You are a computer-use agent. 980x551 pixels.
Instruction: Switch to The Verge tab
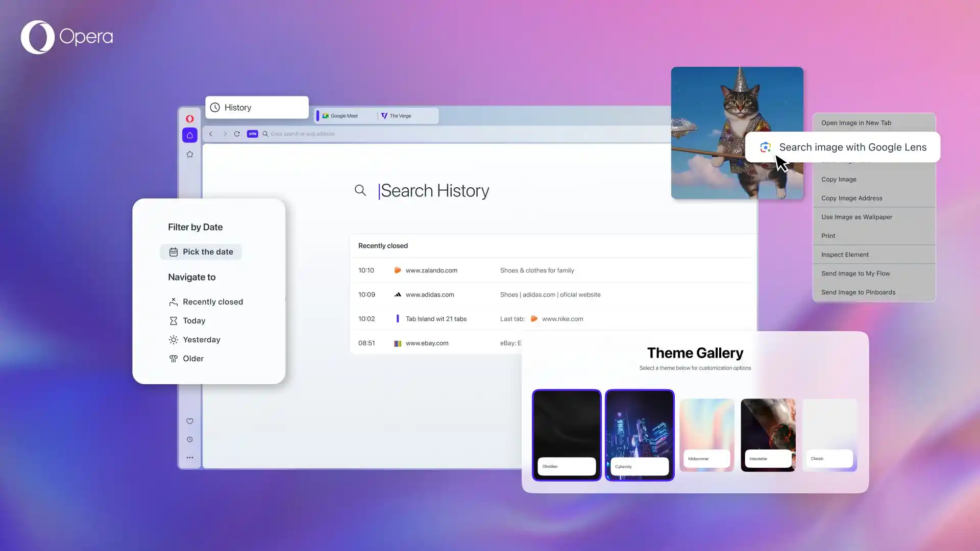tap(400, 116)
